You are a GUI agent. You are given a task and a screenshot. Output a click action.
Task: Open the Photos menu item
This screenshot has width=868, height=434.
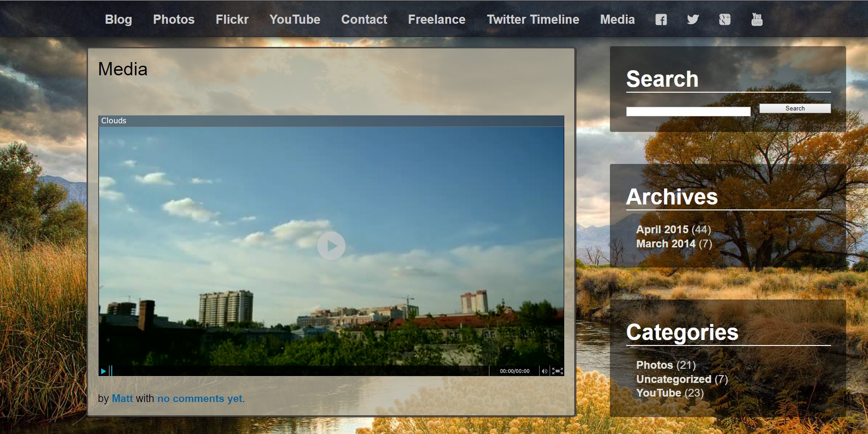tap(174, 19)
